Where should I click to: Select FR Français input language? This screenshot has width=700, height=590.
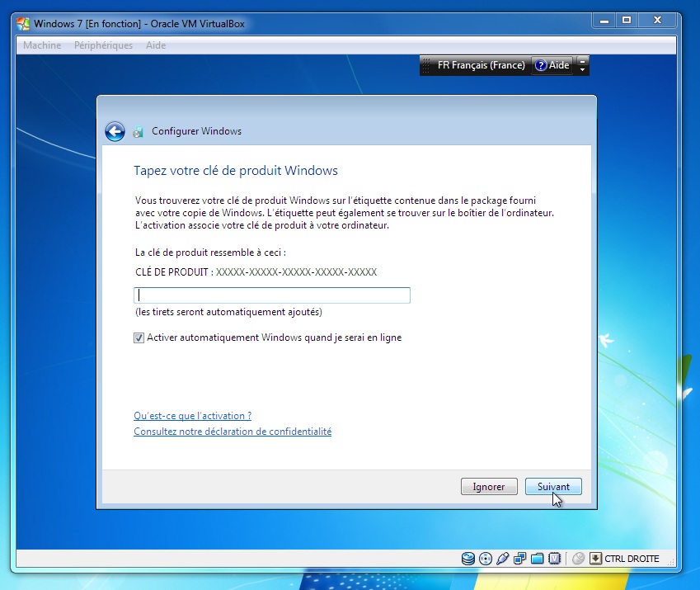[x=481, y=65]
